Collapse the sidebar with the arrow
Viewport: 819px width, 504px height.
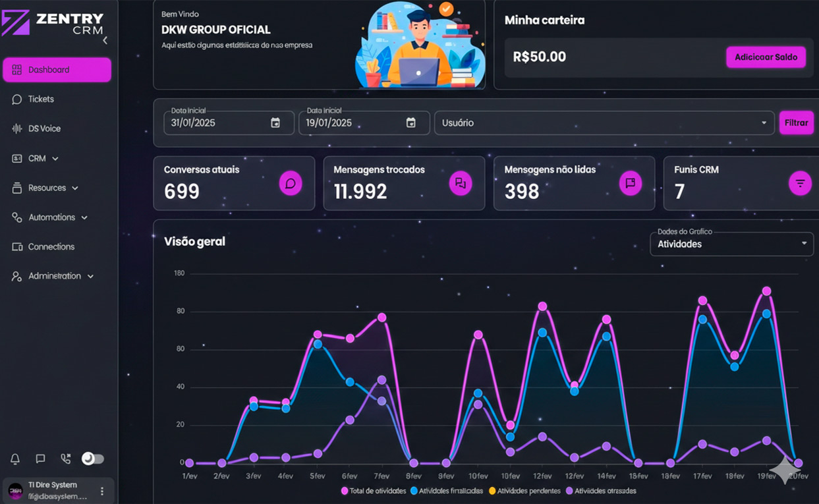point(105,41)
